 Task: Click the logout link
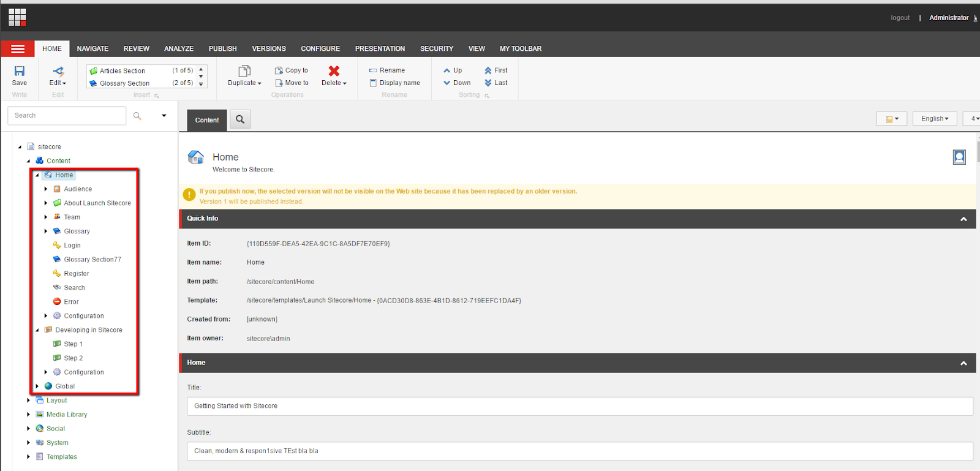click(x=900, y=18)
